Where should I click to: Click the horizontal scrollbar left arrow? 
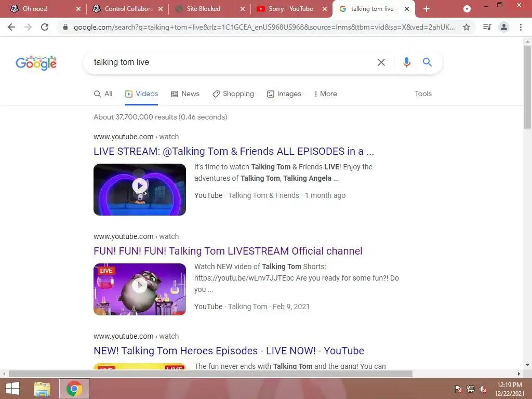(x=4, y=374)
